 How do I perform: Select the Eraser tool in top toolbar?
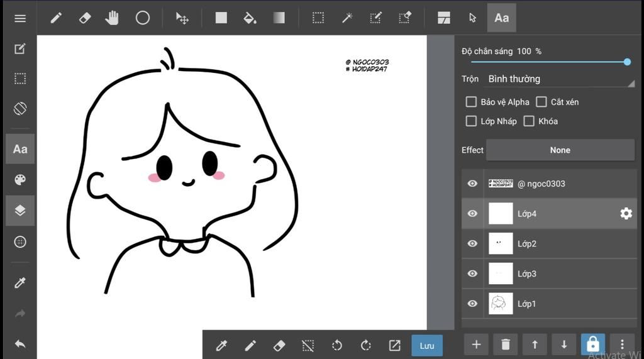coord(85,18)
